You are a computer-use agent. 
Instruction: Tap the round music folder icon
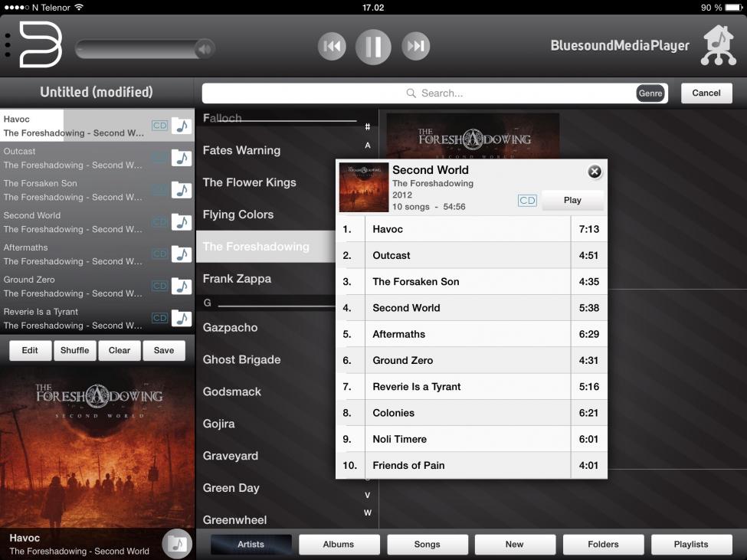pos(177,543)
